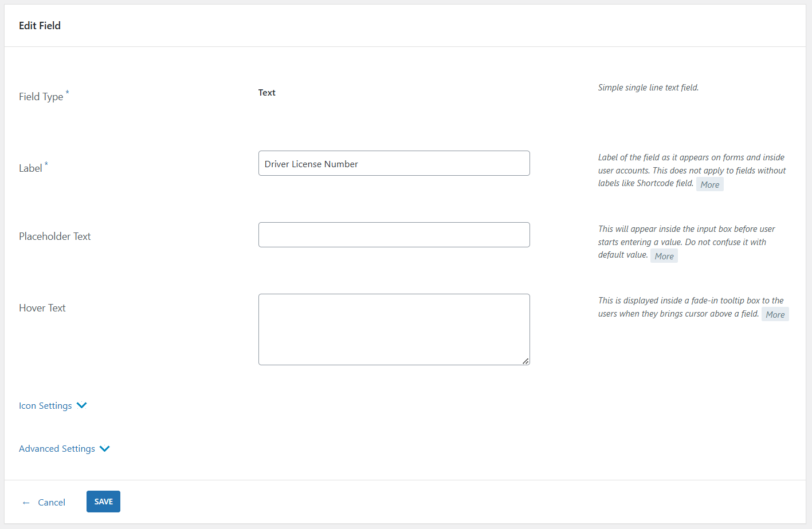Click the Cancel link
This screenshot has height=529, width=812.
[x=52, y=502]
